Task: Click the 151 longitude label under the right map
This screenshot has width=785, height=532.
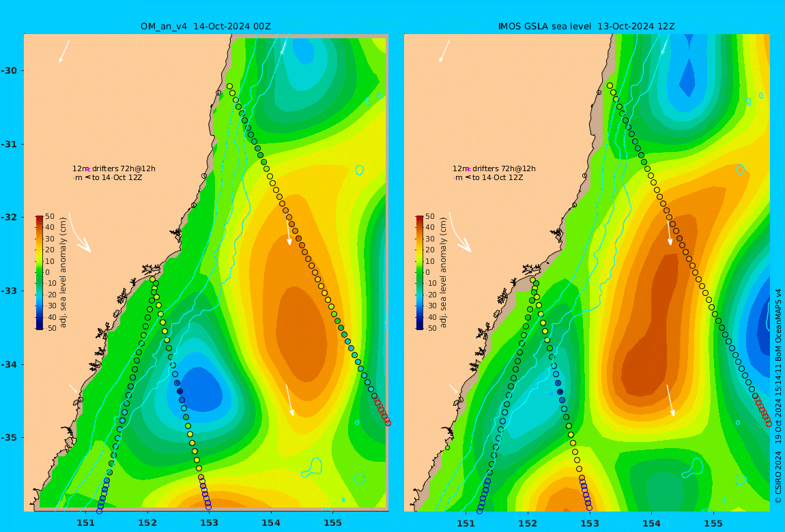Action: point(466,523)
